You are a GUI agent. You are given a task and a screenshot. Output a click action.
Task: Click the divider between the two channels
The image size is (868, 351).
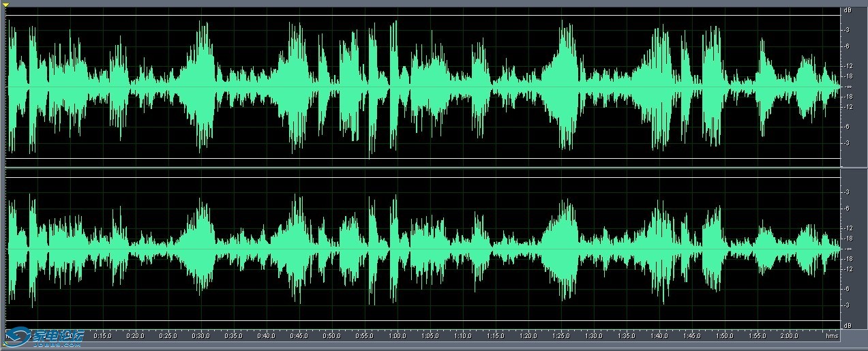(423, 168)
